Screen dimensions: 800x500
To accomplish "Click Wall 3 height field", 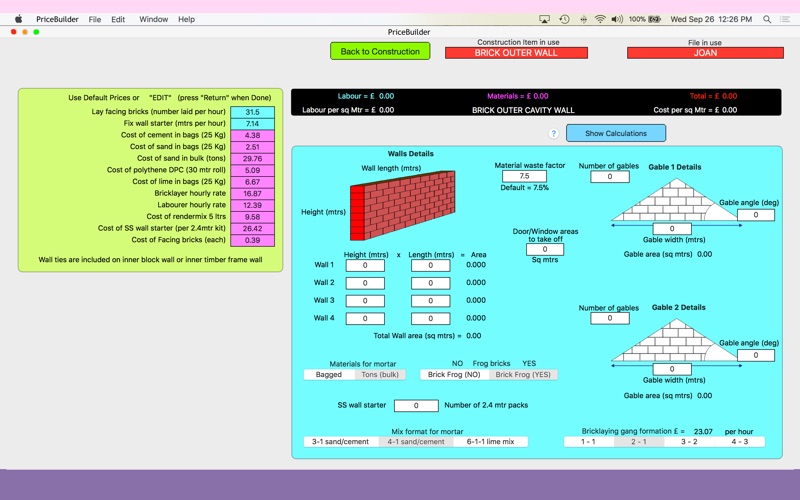I will pyautogui.click(x=365, y=301).
